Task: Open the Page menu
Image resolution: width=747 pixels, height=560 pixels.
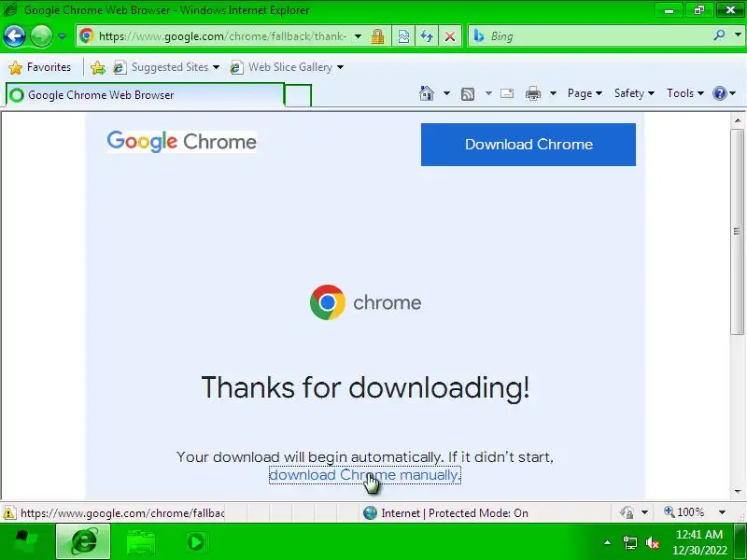Action: (585, 93)
